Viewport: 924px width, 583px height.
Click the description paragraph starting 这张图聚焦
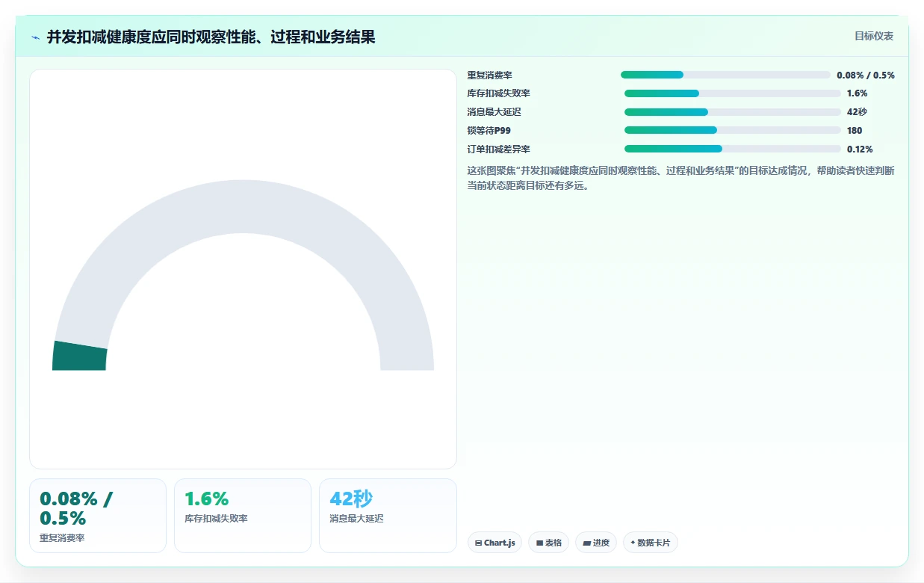coord(680,178)
